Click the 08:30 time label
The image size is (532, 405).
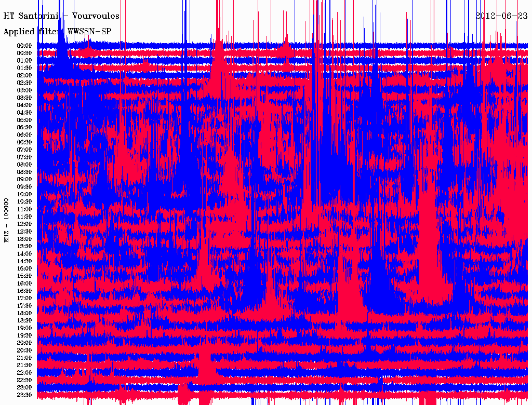pyautogui.click(x=24, y=172)
